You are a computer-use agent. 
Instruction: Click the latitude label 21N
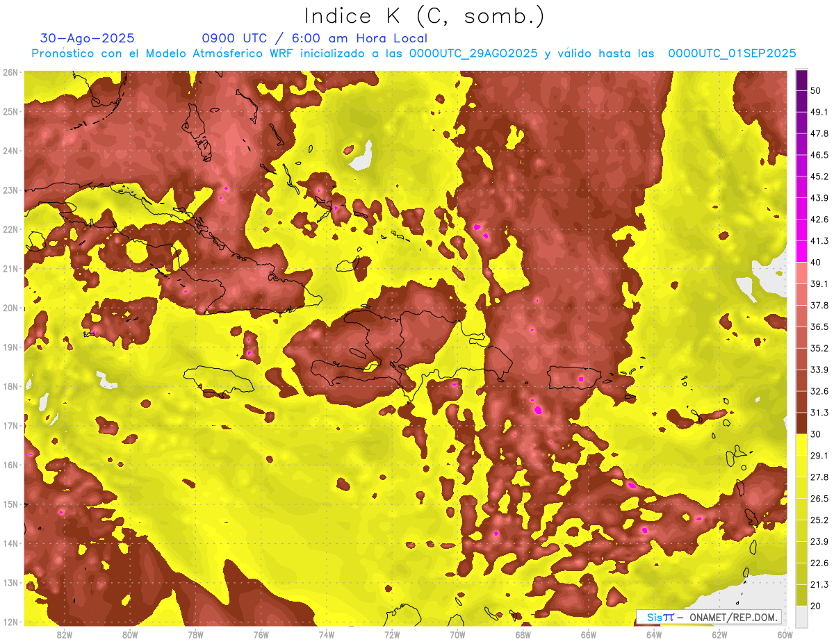[x=10, y=268]
